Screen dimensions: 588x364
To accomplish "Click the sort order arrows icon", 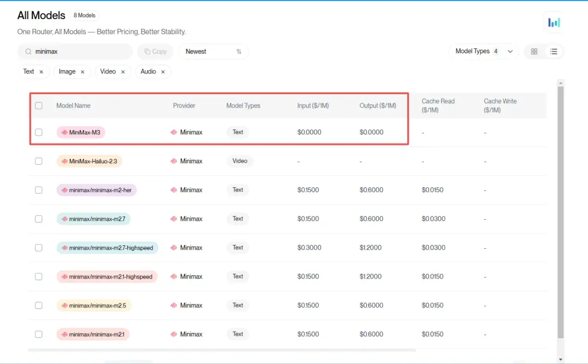I will [x=239, y=52].
